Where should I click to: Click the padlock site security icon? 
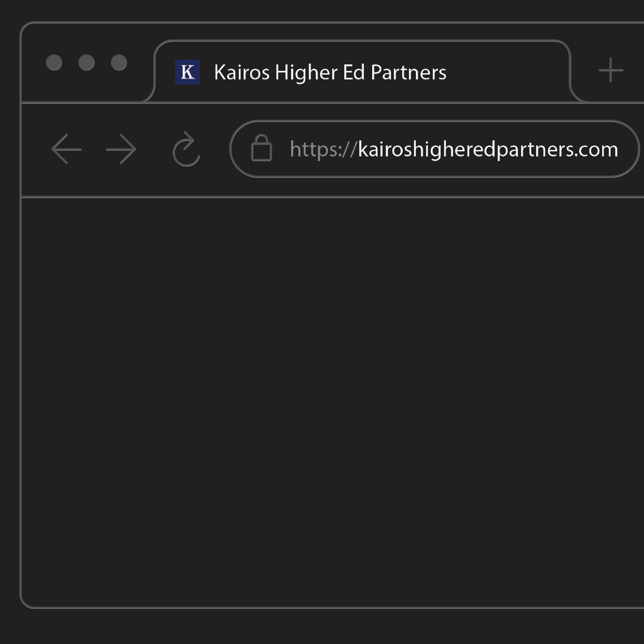tap(261, 148)
